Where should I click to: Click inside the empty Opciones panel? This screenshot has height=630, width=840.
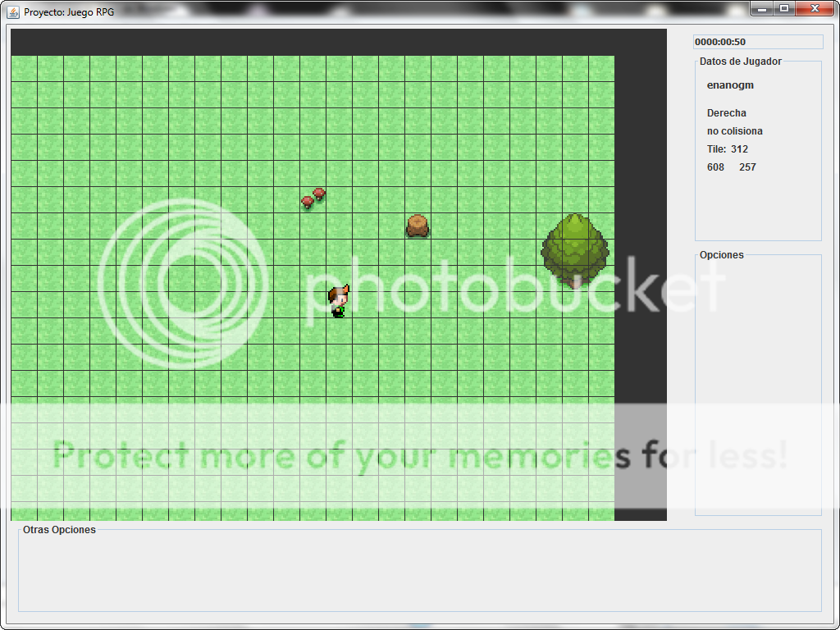pos(758,386)
